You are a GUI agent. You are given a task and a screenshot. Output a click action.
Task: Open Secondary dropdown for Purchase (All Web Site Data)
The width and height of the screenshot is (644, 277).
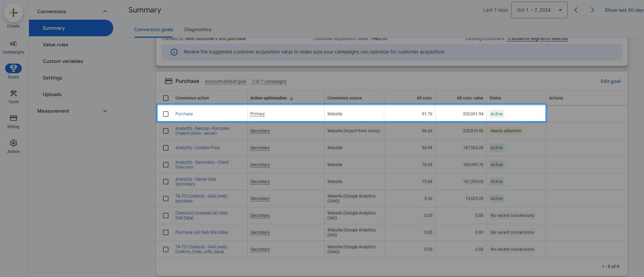click(x=260, y=232)
